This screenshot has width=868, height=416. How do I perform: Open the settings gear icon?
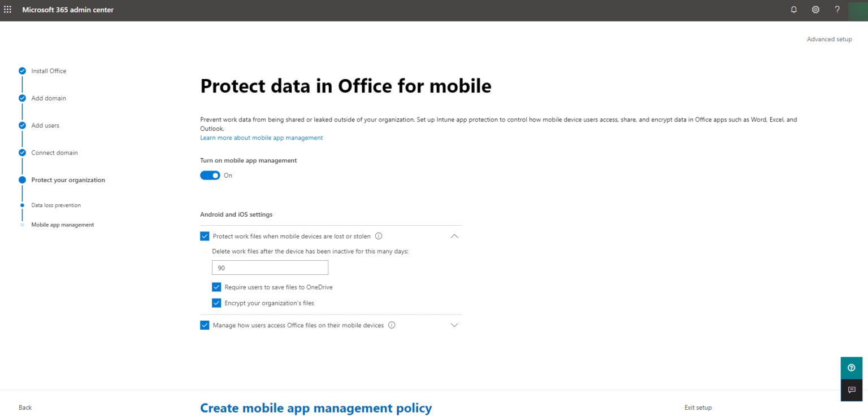(815, 10)
